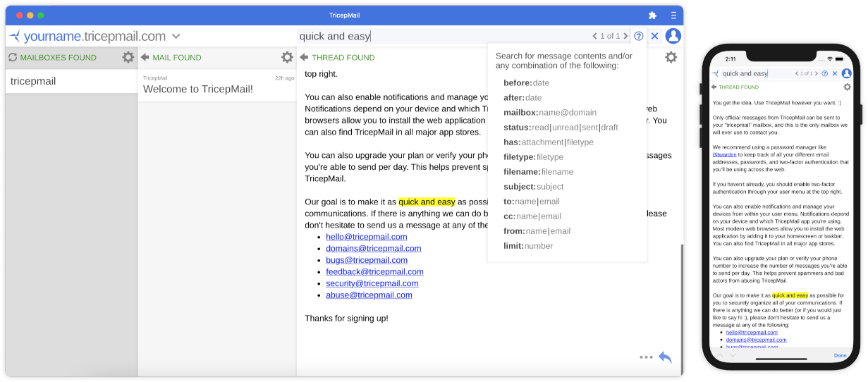The height and width of the screenshot is (382, 868).
Task: Open user avatar menu on phone
Action: point(846,73)
